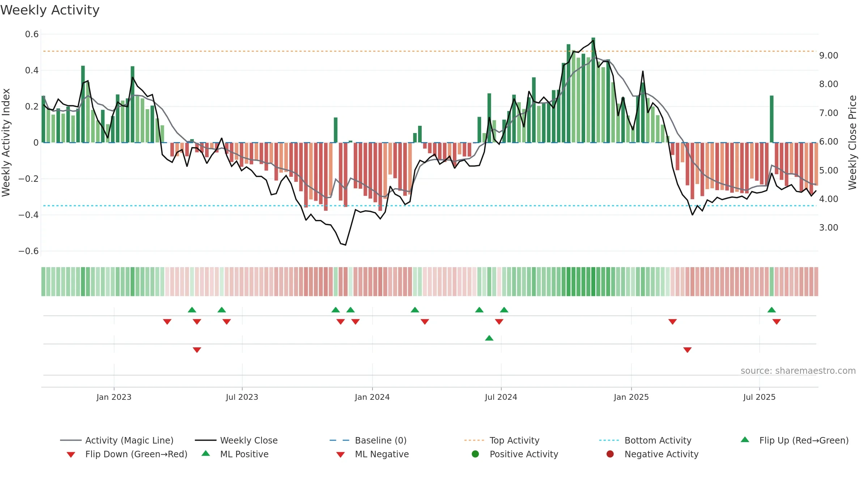Click the red ML Negative marker in spring 2023

pyautogui.click(x=197, y=350)
